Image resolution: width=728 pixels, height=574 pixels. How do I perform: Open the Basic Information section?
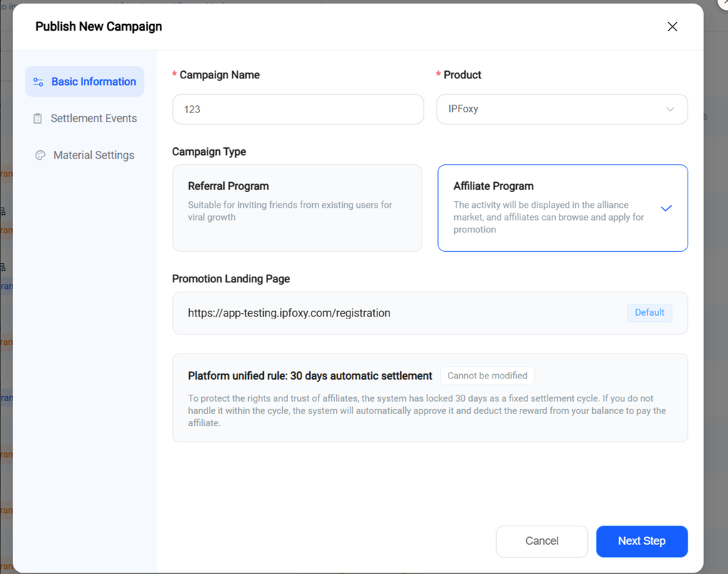(x=85, y=82)
